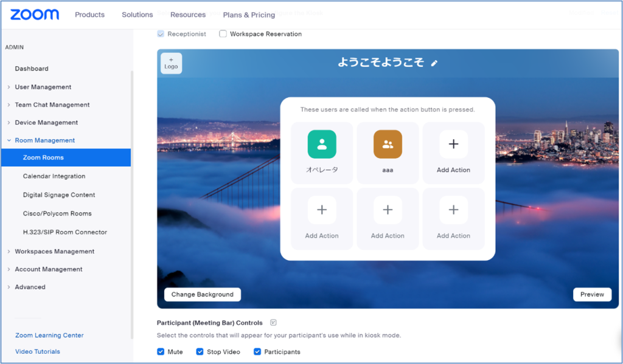This screenshot has height=364, width=623.
Task: Open Cisco/Polycom Rooms
Action: (x=57, y=213)
